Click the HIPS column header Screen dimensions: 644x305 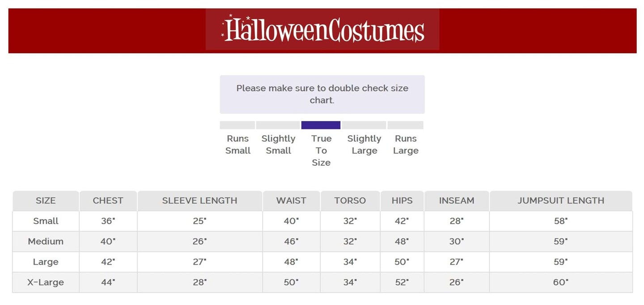point(402,201)
